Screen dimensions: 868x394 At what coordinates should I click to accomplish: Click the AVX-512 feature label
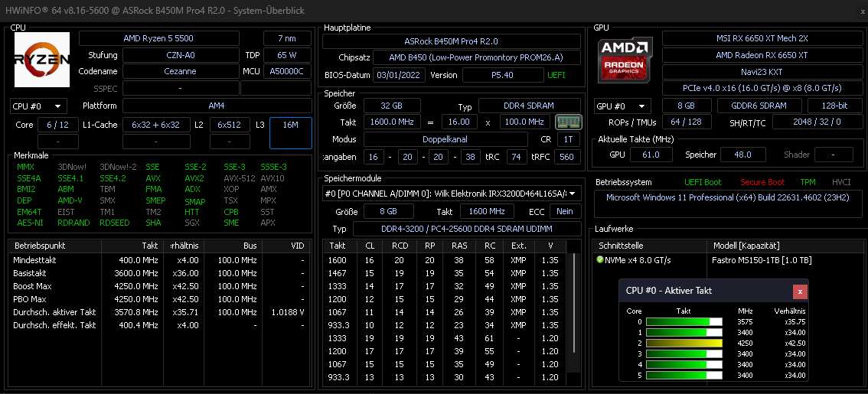pyautogui.click(x=239, y=178)
